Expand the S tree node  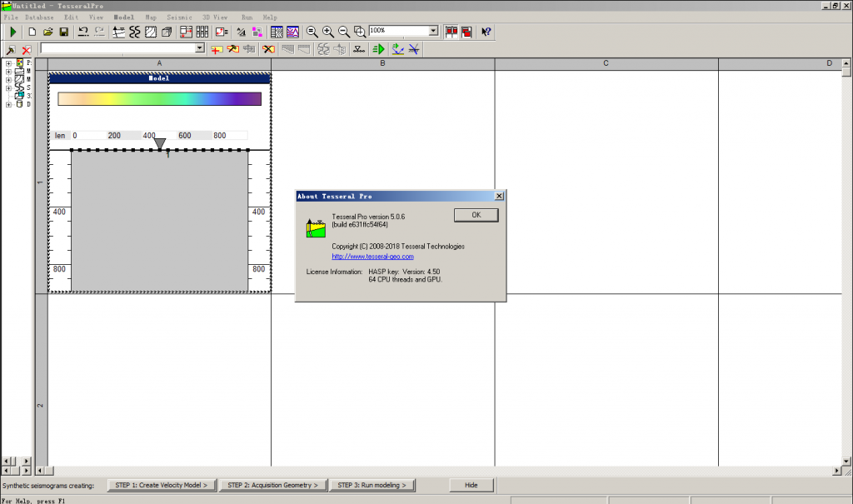[x=8, y=87]
